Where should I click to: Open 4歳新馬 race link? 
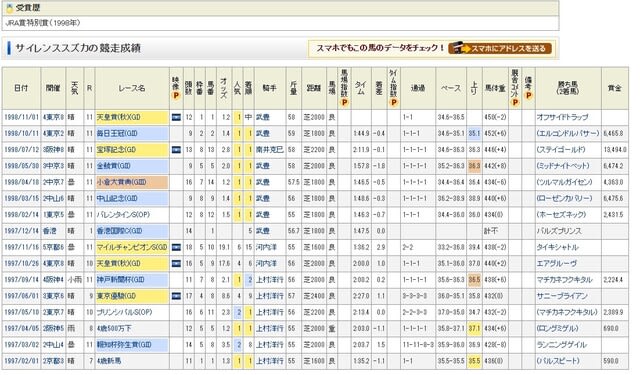pyautogui.click(x=109, y=361)
